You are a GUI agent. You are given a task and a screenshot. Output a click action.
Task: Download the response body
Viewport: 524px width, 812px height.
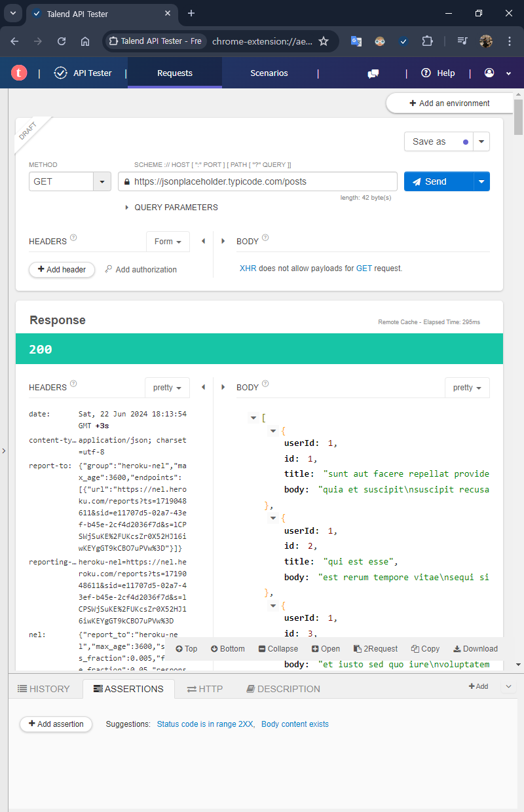click(x=476, y=649)
